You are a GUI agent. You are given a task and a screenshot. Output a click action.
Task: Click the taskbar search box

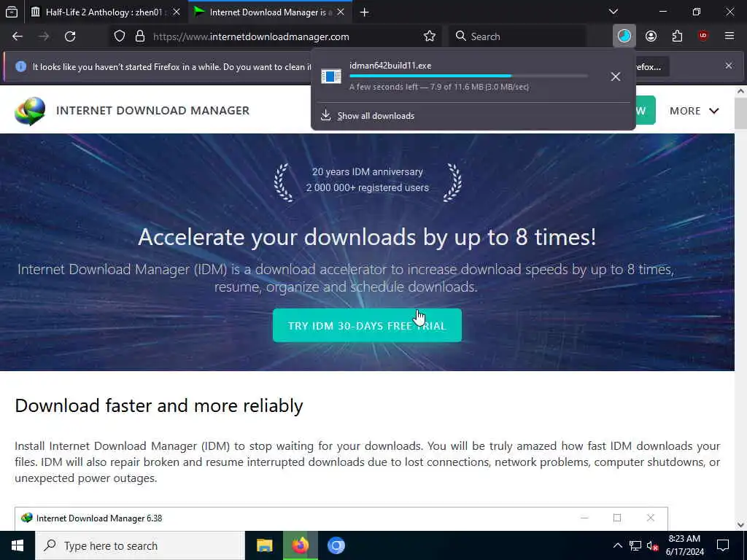[139, 545]
